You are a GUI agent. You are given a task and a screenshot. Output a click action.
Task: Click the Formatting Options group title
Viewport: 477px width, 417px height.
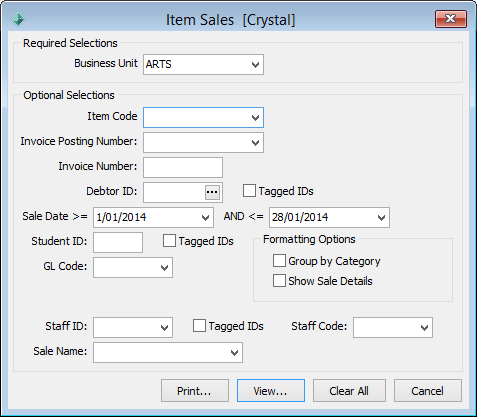(x=309, y=239)
